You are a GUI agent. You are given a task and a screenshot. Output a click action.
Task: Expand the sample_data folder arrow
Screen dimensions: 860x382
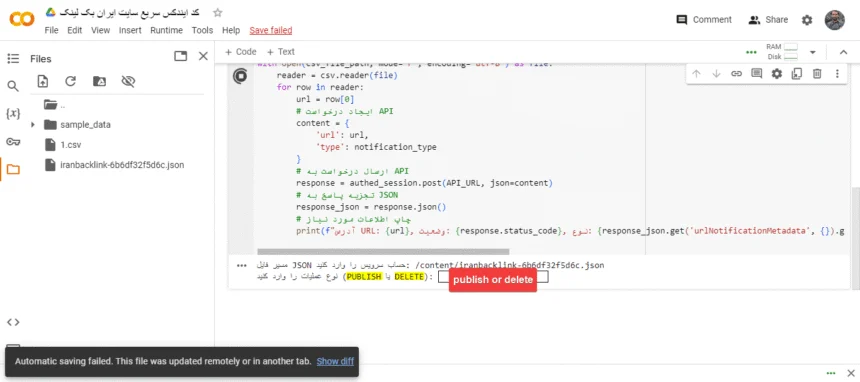click(x=33, y=125)
